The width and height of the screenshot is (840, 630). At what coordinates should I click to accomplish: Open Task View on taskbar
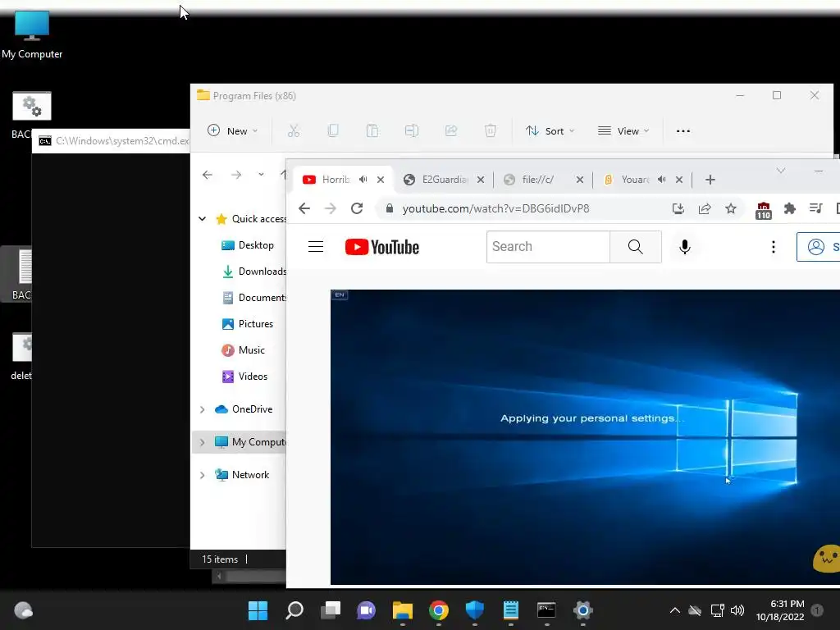point(331,610)
